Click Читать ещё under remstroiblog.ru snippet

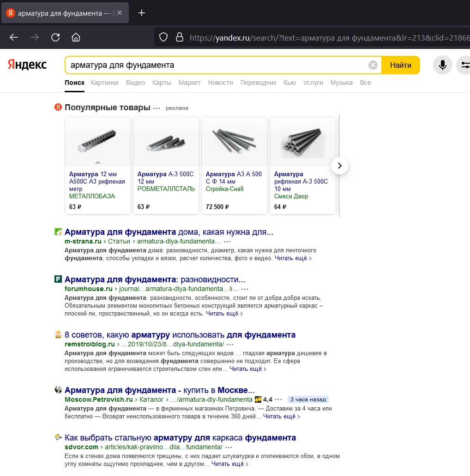tap(248, 369)
